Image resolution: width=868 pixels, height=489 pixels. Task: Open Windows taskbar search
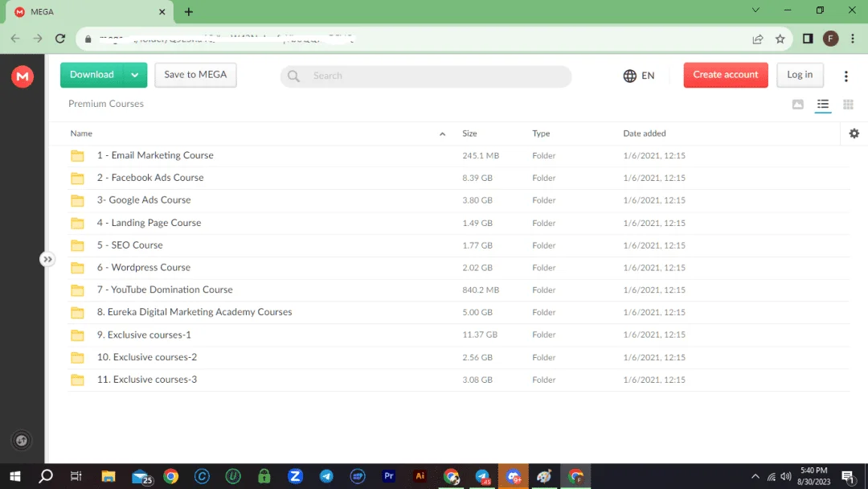[46, 476]
